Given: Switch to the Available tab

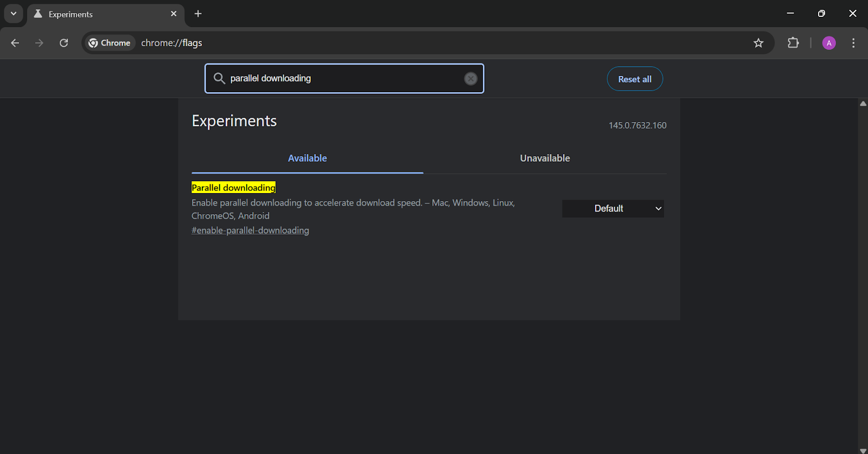Looking at the screenshot, I should tap(307, 158).
